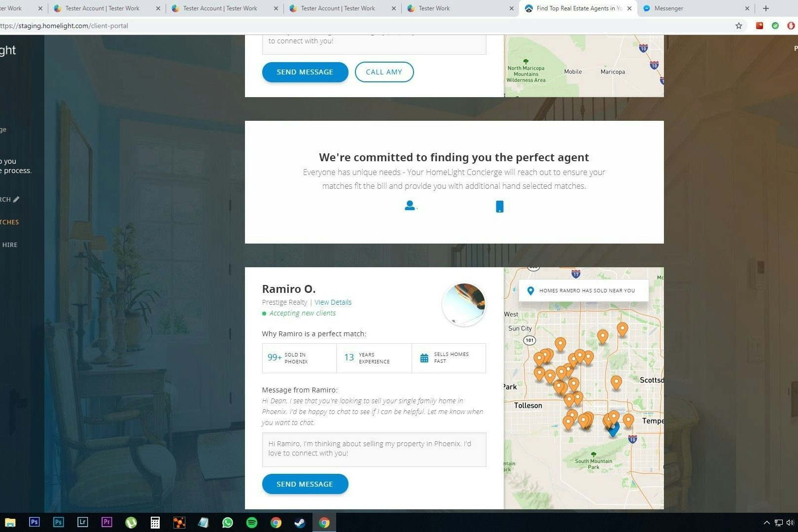Open the Windows Calculator from the taskbar
The width and height of the screenshot is (798, 532).
155,523
